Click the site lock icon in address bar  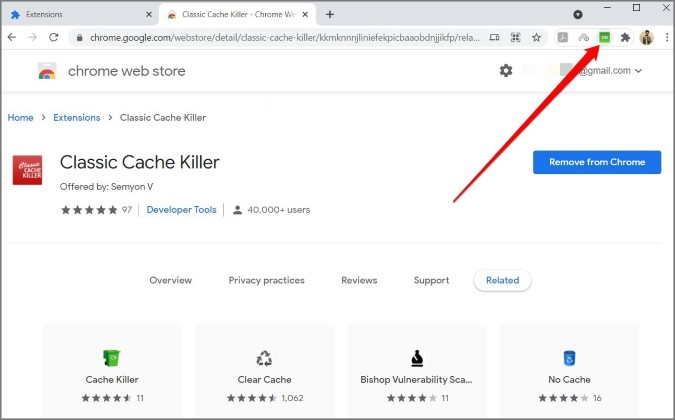79,37
